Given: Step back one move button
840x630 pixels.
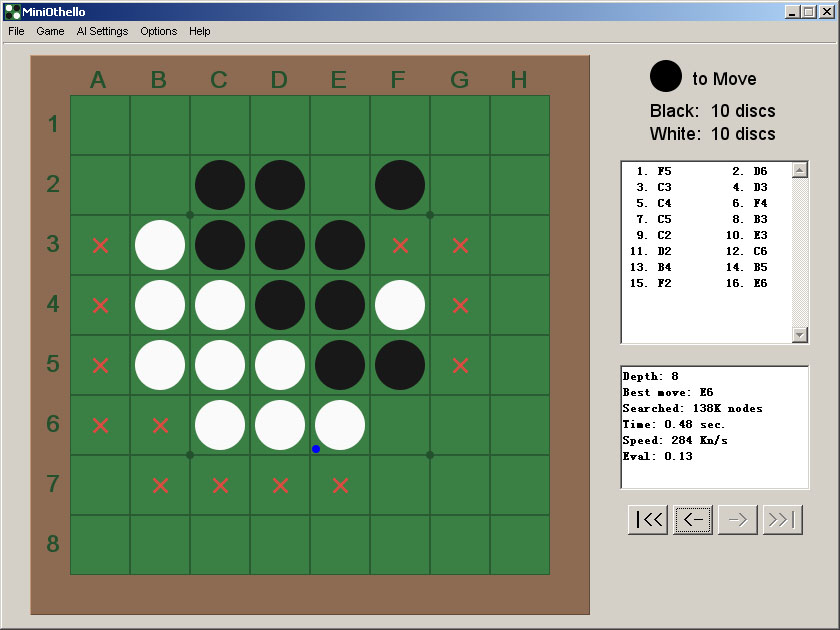Looking at the screenshot, I should [693, 520].
